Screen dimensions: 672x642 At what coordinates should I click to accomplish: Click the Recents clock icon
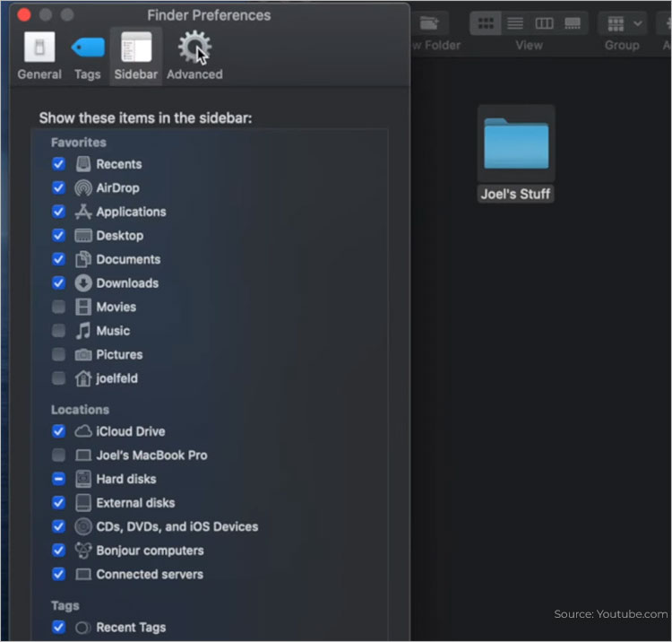tap(83, 164)
